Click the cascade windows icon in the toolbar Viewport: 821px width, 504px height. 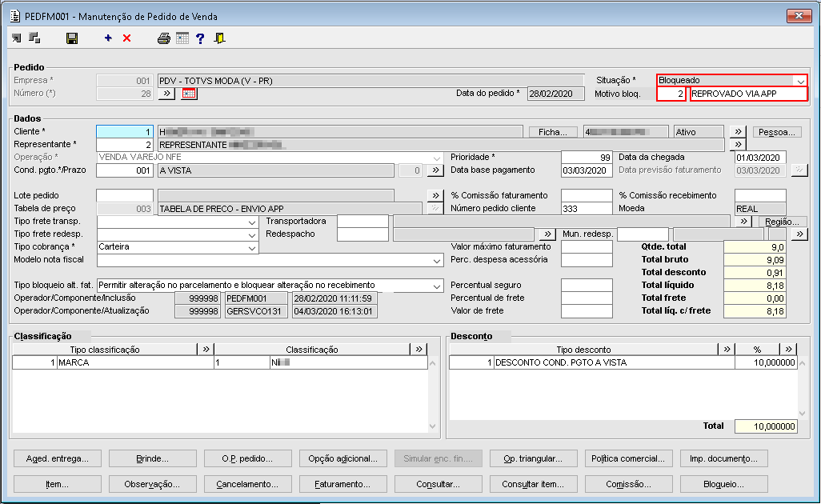34,38
